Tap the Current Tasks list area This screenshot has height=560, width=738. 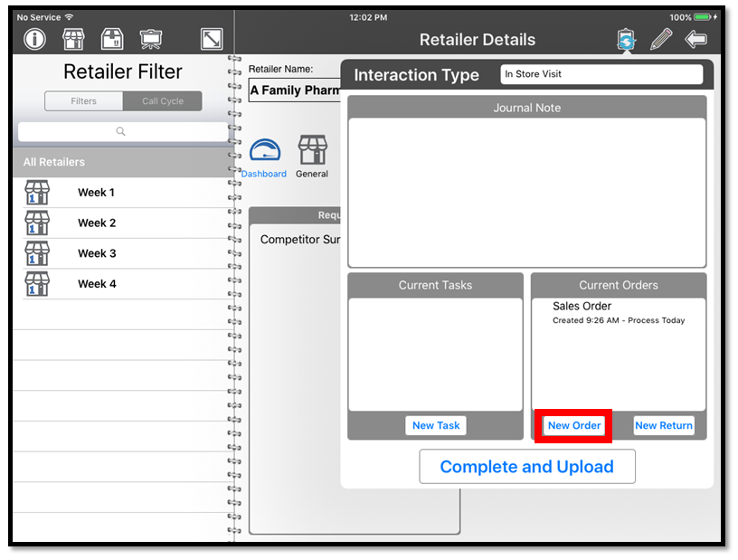pyautogui.click(x=435, y=354)
